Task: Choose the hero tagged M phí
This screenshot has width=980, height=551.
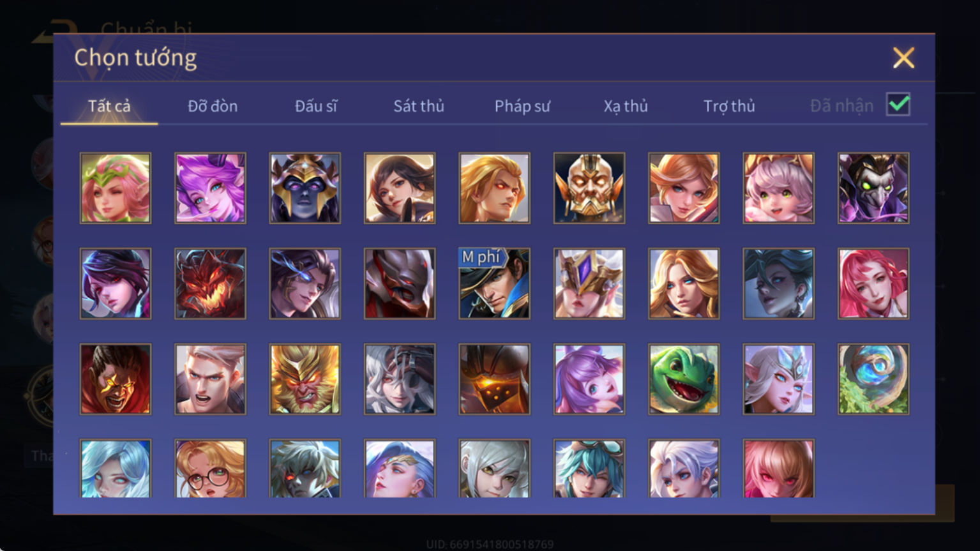Action: (494, 283)
